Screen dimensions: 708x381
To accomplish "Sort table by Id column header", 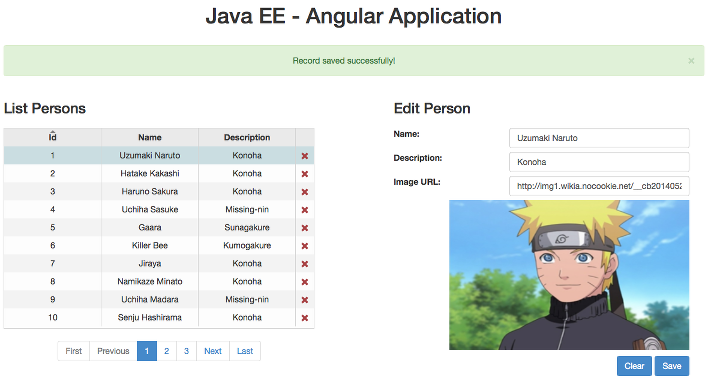I will click(x=52, y=137).
